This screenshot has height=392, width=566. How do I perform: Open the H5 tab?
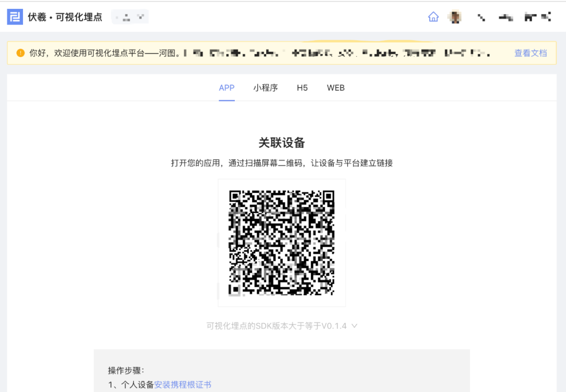pos(302,88)
